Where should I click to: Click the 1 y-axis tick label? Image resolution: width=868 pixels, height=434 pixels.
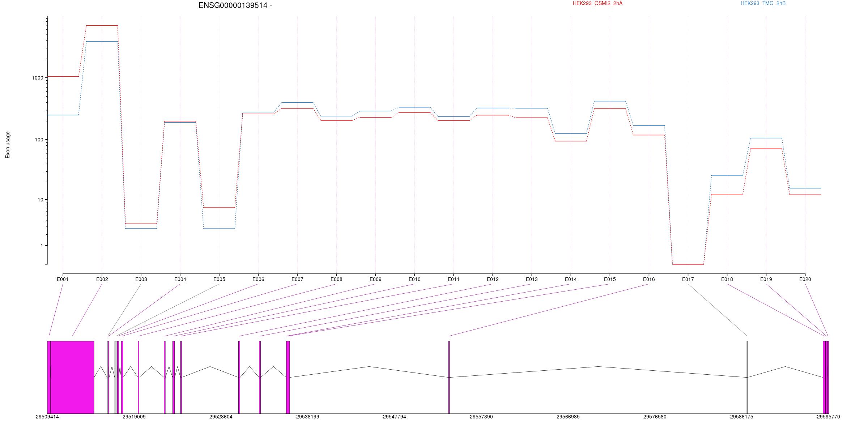coord(42,246)
